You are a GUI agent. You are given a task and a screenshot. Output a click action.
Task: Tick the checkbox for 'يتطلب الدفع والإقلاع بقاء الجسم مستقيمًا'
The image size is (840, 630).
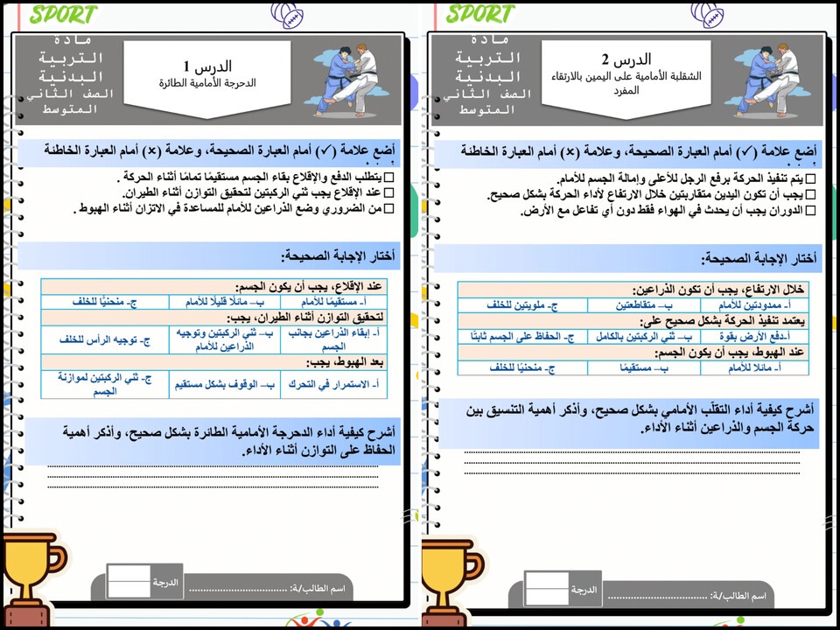(388, 178)
